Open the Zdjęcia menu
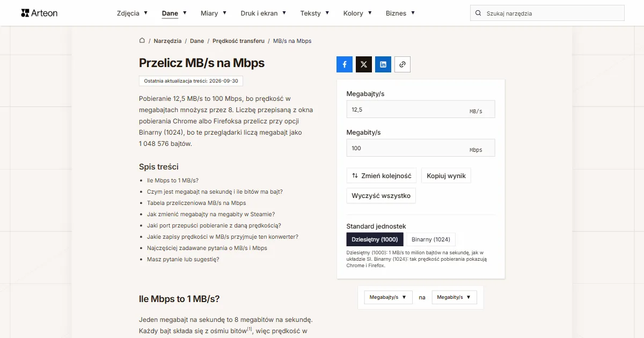 coord(132,13)
